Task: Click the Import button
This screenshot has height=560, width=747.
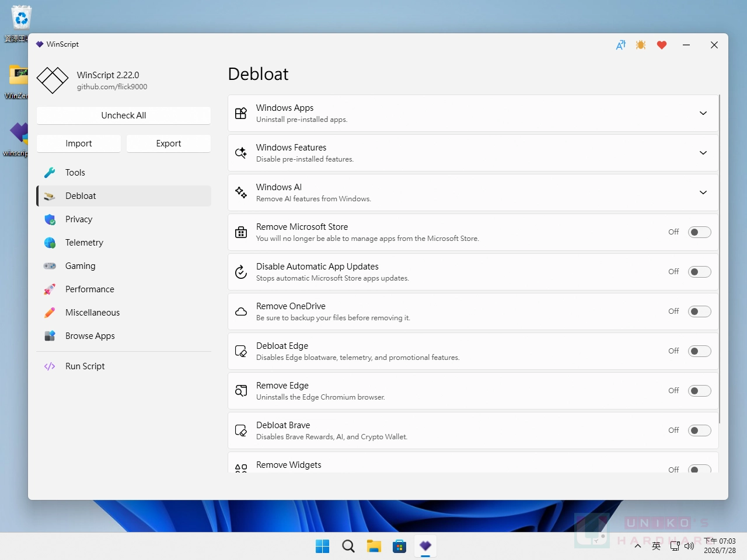Action: pos(79,143)
